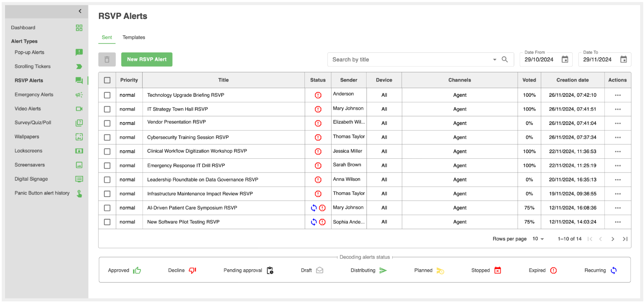Tick the New Software Pilot Testing checkbox
Viewport: 644px width, 303px height.
tap(107, 222)
